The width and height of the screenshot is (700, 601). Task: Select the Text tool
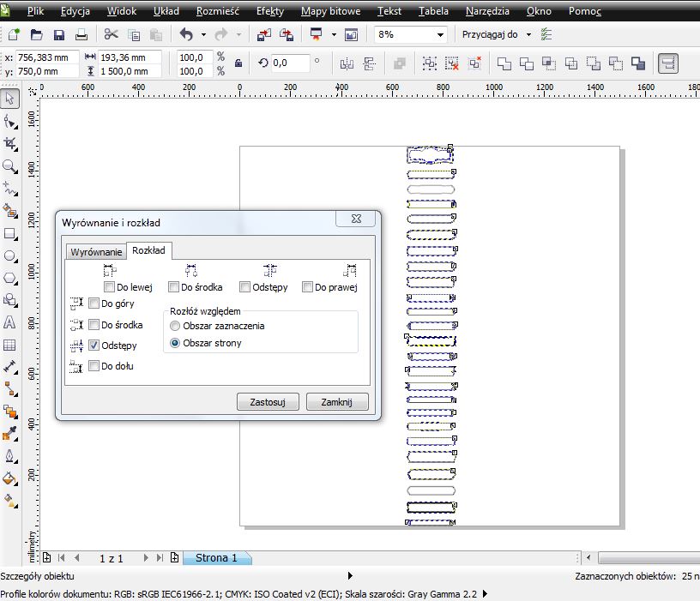[10, 323]
